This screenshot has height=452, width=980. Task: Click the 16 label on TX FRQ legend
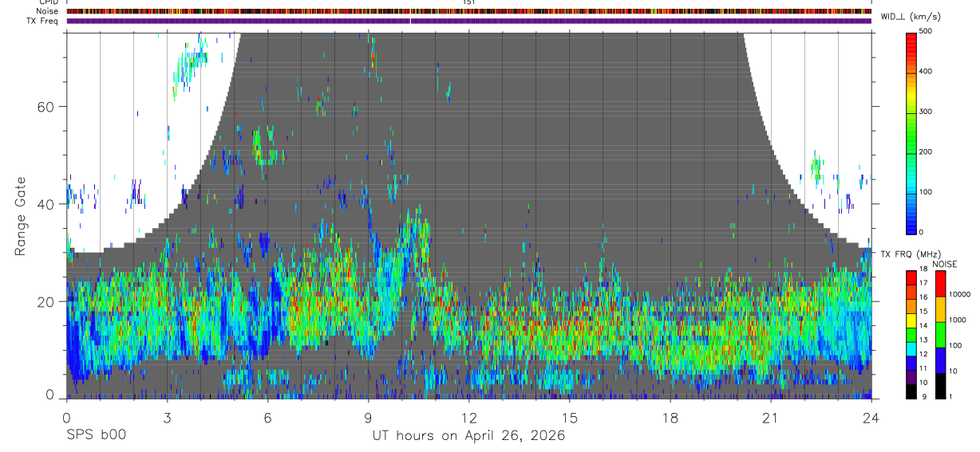pyautogui.click(x=923, y=297)
